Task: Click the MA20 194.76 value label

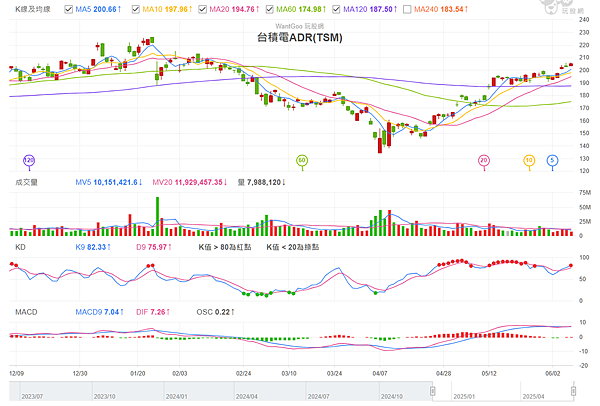Action: (234, 9)
